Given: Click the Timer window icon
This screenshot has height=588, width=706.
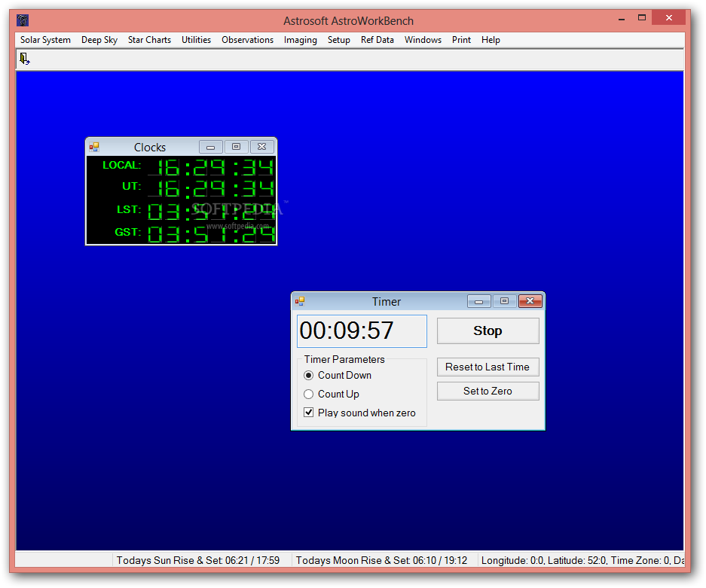Looking at the screenshot, I should (300, 301).
